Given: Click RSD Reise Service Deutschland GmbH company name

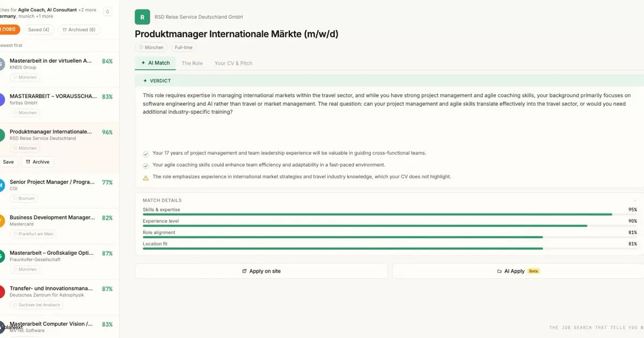Looking at the screenshot, I should pos(199,17).
